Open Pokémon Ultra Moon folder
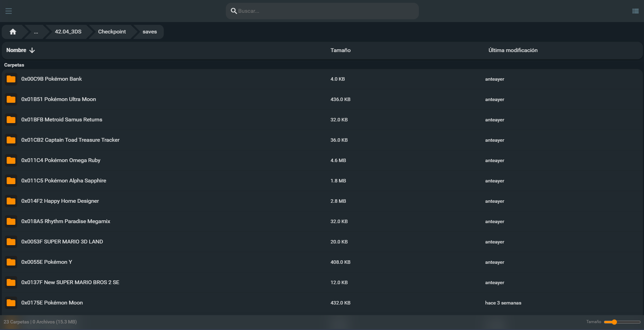This screenshot has height=330, width=644. click(x=59, y=99)
